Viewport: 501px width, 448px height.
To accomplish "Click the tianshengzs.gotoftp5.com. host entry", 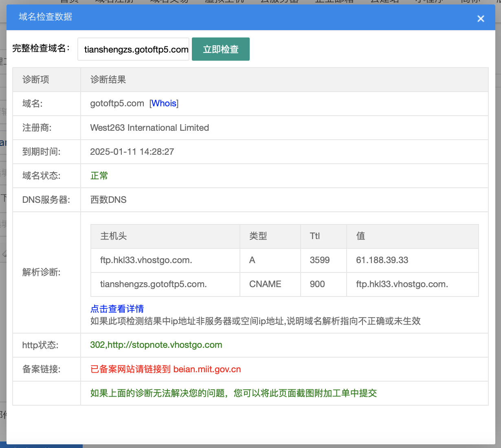I will (153, 284).
